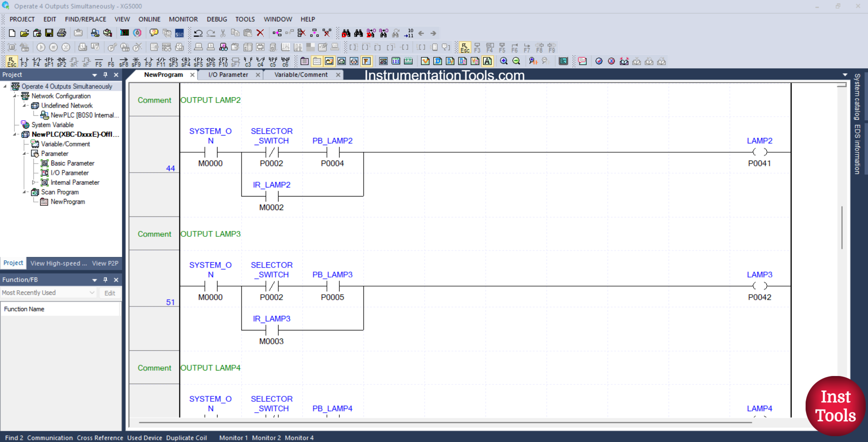Pin the Project panel open
This screenshot has height=442, width=868.
point(105,75)
